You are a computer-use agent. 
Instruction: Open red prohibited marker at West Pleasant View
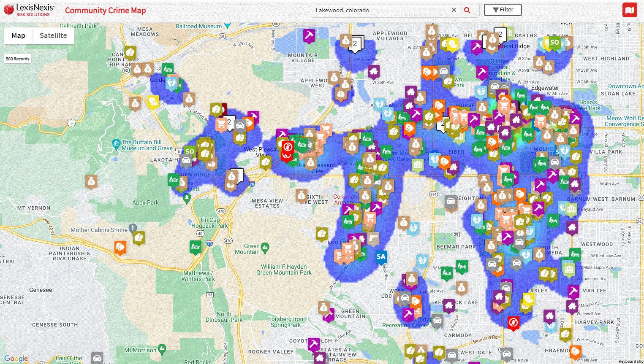point(287,148)
